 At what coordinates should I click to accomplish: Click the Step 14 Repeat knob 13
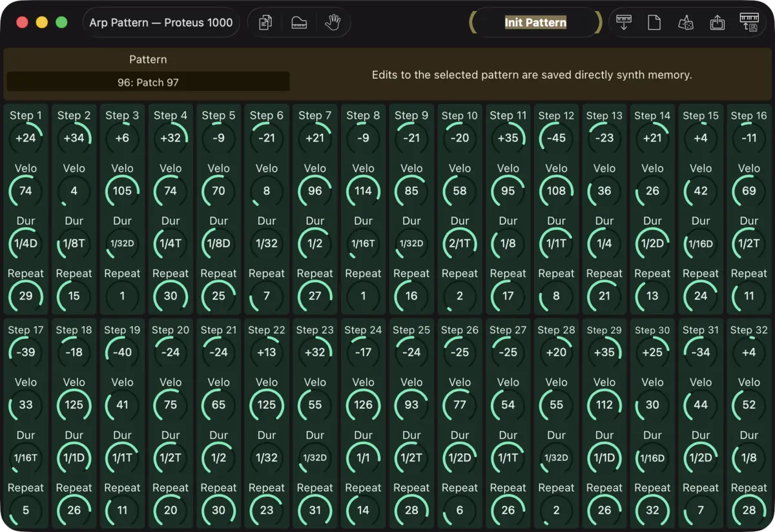pos(652,296)
